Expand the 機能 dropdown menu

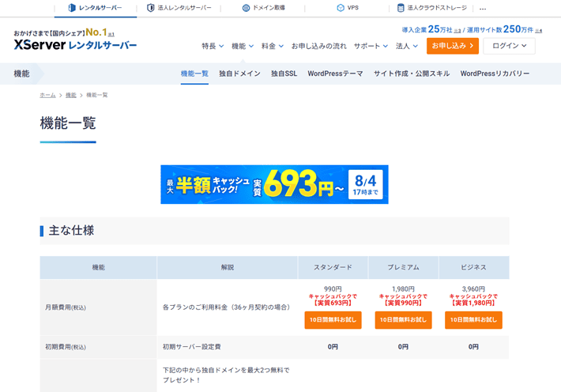243,46
